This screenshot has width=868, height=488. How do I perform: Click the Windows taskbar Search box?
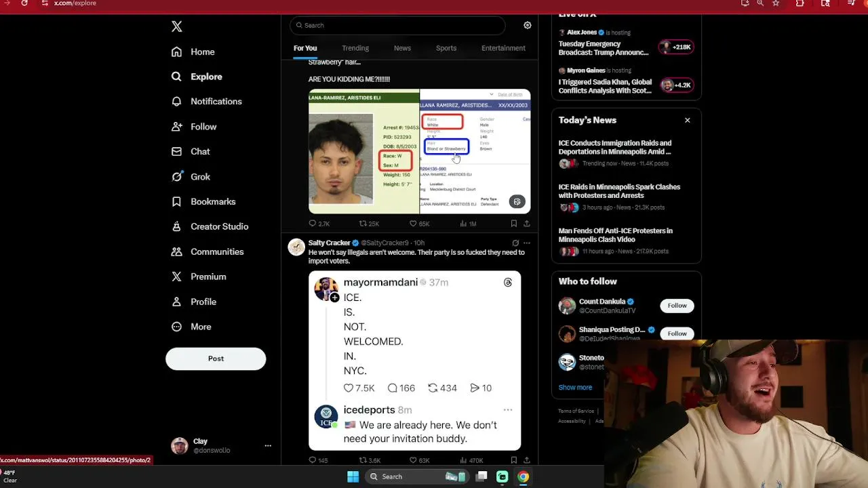417,476
